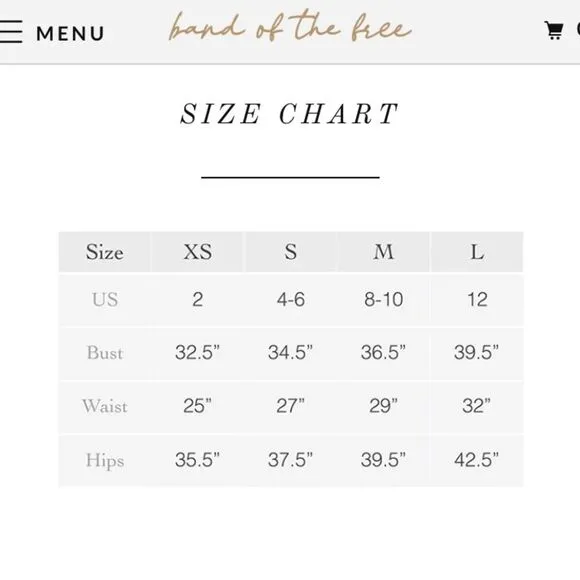
Task: Click the 29" waist measurement
Action: 384,406
